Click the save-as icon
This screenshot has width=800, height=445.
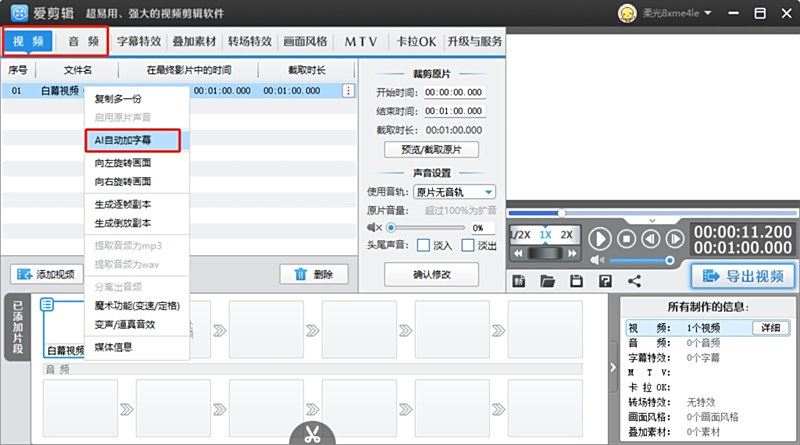tap(605, 281)
